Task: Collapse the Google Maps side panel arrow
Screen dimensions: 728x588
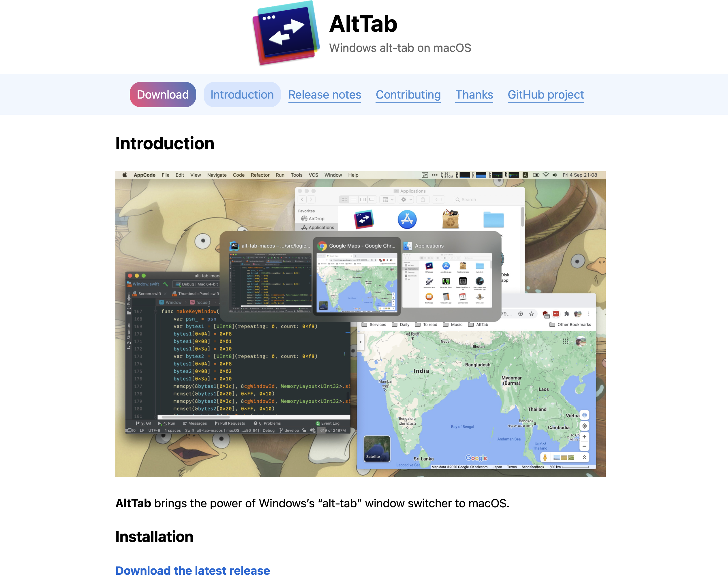Action: click(x=360, y=342)
